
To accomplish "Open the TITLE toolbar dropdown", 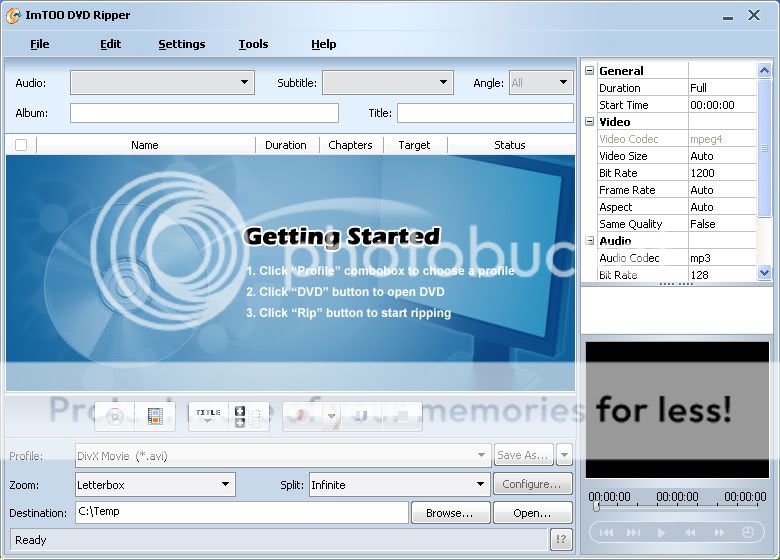I will [x=208, y=416].
